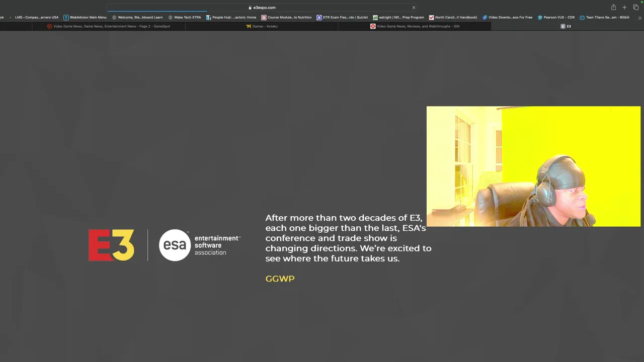Open Course Modules Nutrition bookmark
Screen dimensions: 644x362
point(286,17)
